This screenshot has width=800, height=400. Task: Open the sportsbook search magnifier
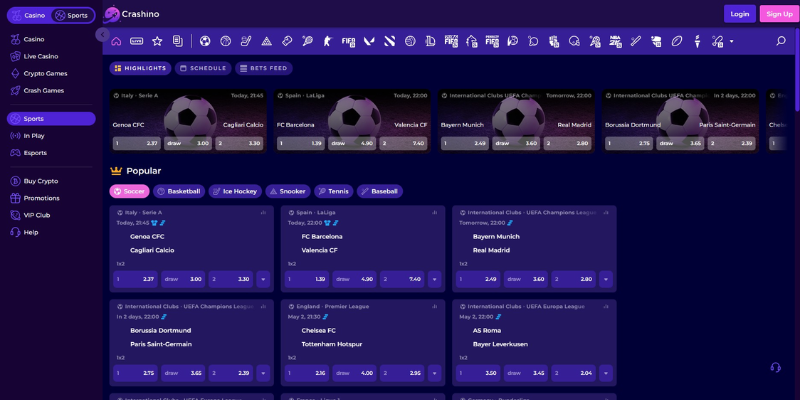click(x=781, y=41)
